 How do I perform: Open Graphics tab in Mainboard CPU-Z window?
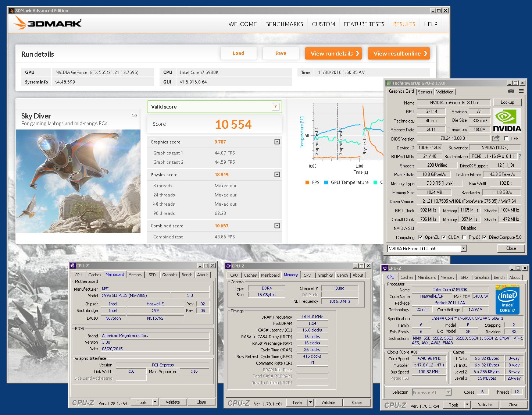[169, 275]
